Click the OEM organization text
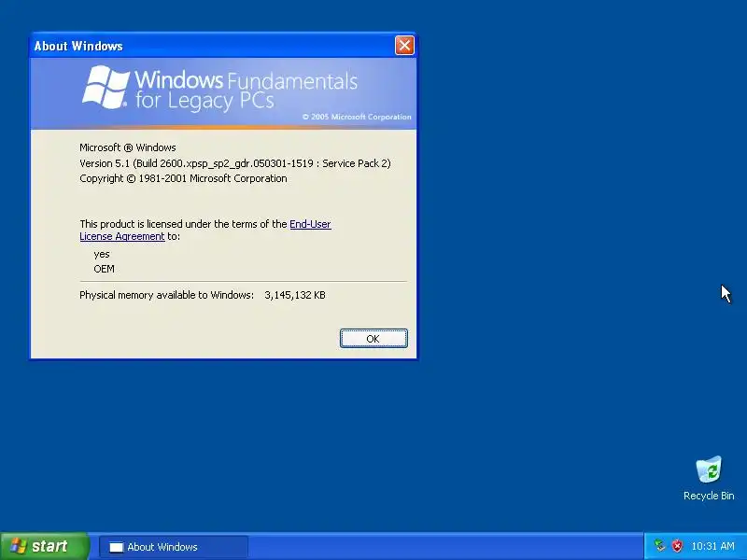Image resolution: width=747 pixels, height=560 pixels. coord(104,269)
